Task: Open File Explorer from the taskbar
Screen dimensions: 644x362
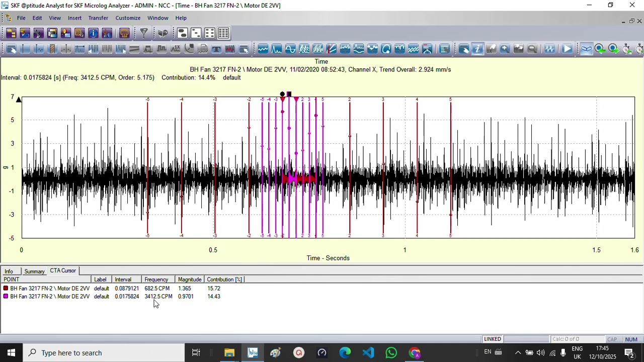Action: [x=229, y=353]
